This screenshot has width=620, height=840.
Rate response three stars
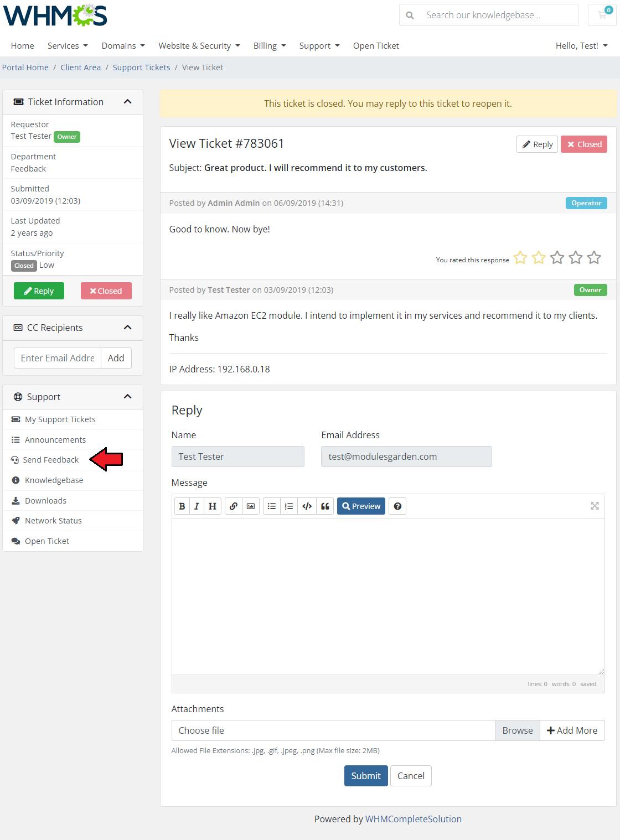click(557, 258)
